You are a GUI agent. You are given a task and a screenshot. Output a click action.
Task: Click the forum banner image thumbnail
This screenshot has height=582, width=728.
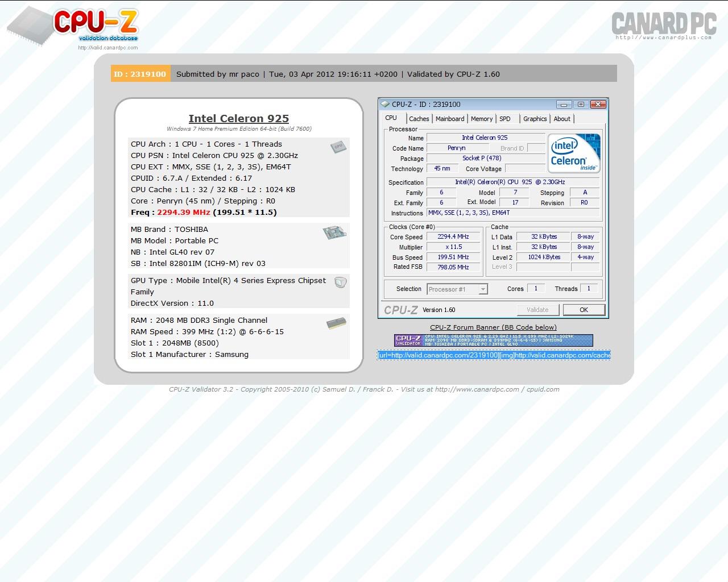pyautogui.click(x=493, y=340)
